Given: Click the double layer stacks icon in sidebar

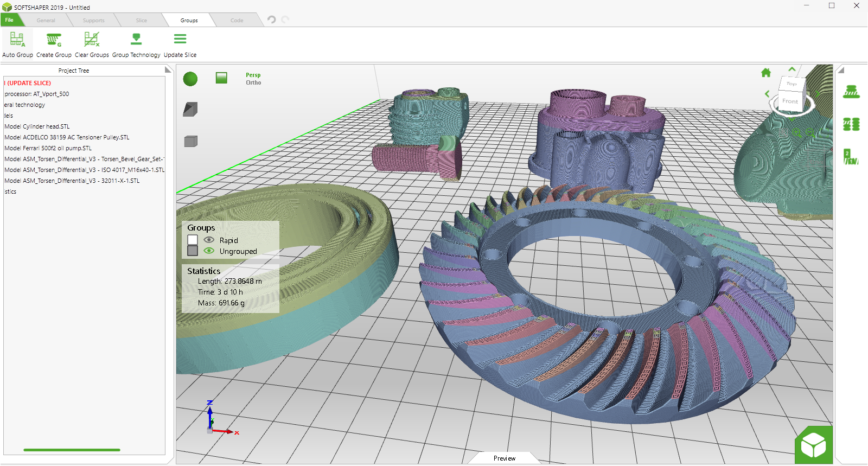Looking at the screenshot, I should coord(851,124).
